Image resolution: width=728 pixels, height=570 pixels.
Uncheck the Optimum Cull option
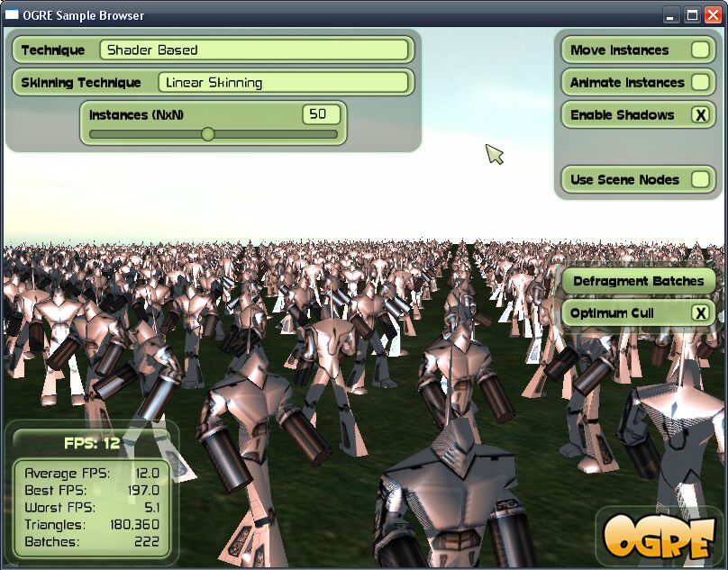click(x=701, y=312)
